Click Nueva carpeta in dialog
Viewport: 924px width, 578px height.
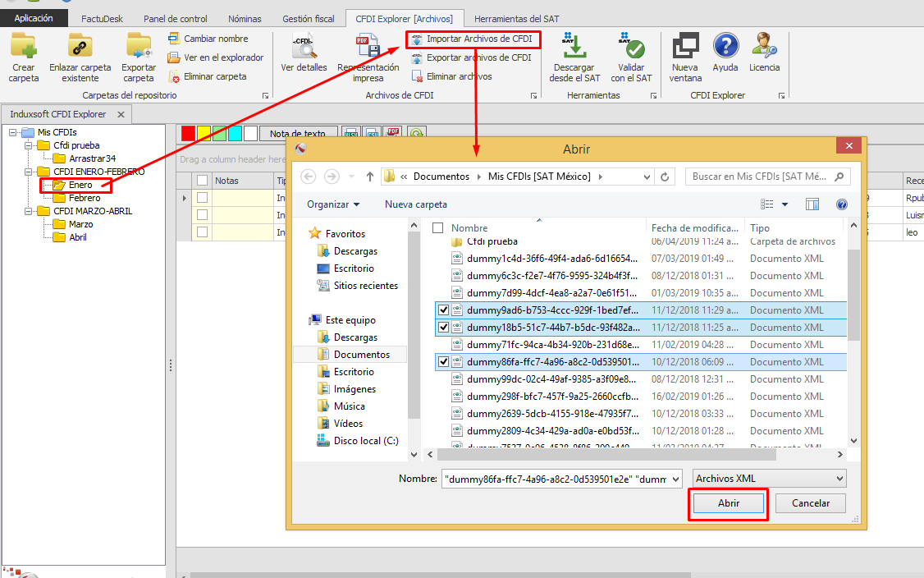[x=416, y=204]
